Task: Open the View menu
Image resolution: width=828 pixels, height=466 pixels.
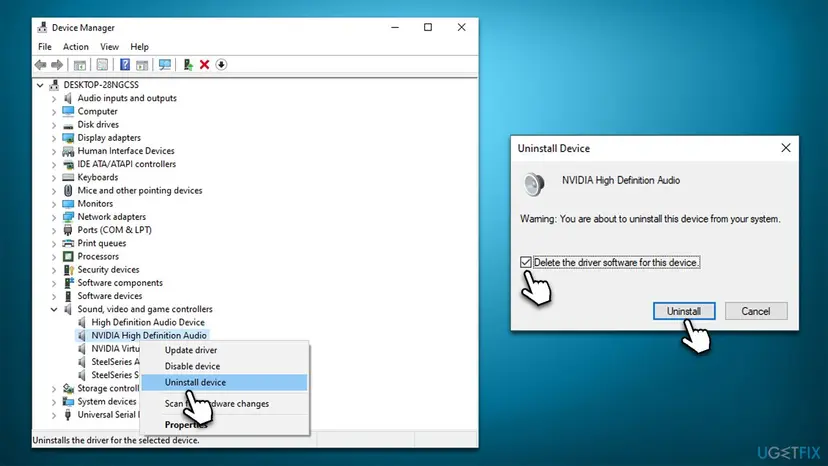Action: (109, 46)
